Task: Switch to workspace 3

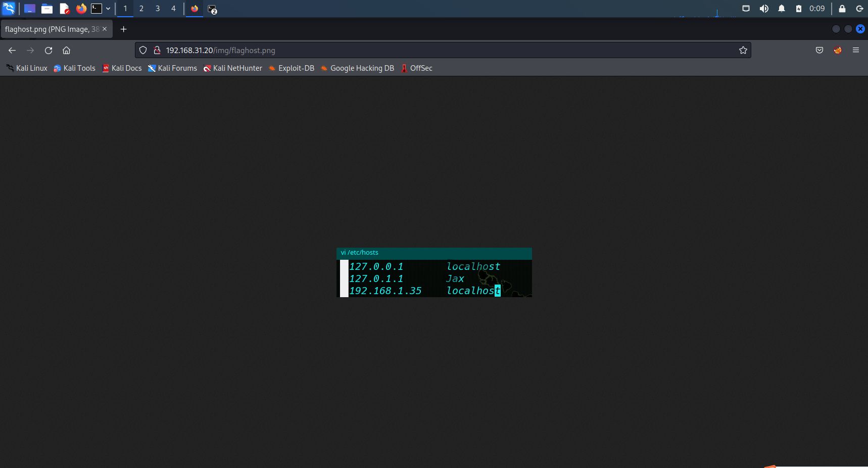Action: tap(158, 9)
